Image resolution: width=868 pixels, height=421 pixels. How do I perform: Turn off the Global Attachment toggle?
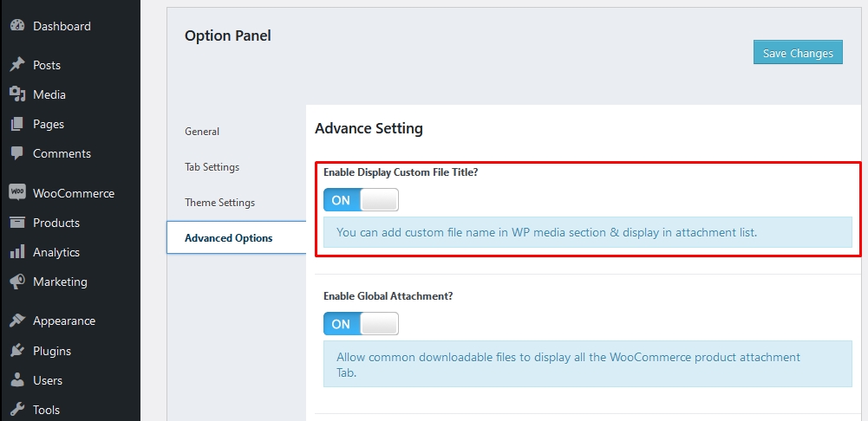point(361,324)
